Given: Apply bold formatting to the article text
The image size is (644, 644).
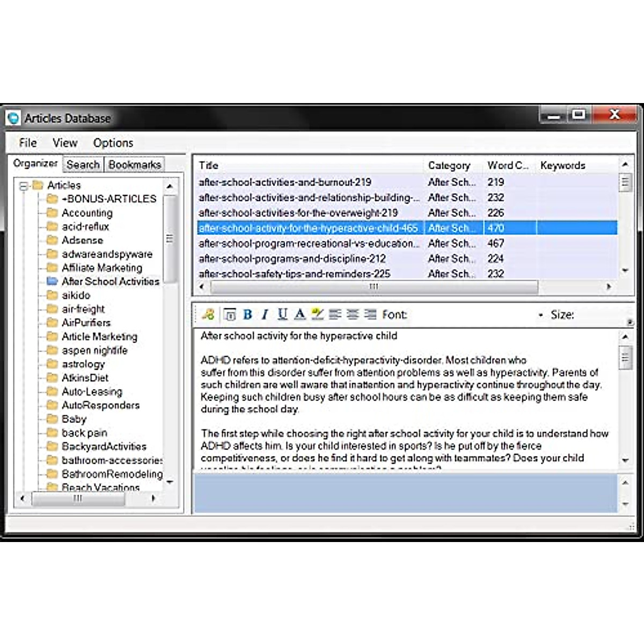Looking at the screenshot, I should point(247,315).
